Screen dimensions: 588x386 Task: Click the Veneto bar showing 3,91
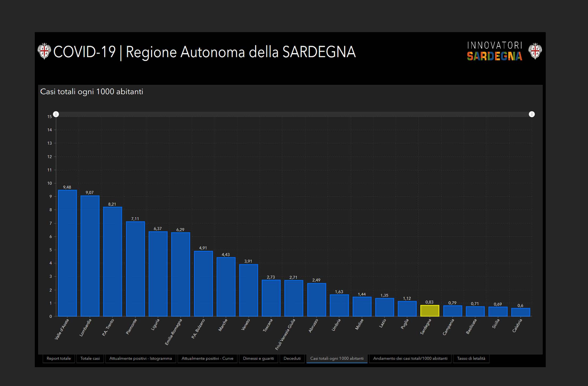pyautogui.click(x=249, y=290)
